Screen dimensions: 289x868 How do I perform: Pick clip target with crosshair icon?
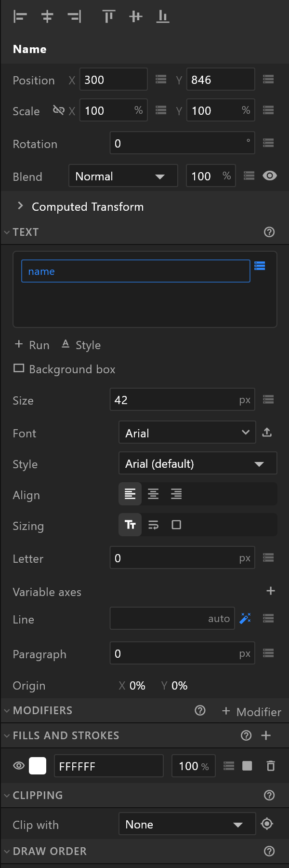click(x=267, y=824)
